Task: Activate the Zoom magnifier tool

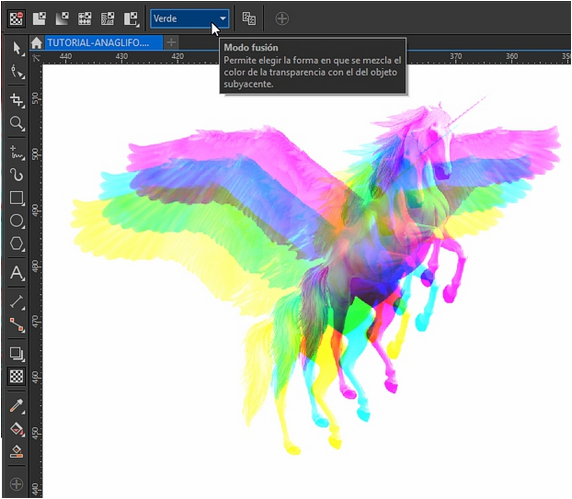Action: tap(17, 123)
